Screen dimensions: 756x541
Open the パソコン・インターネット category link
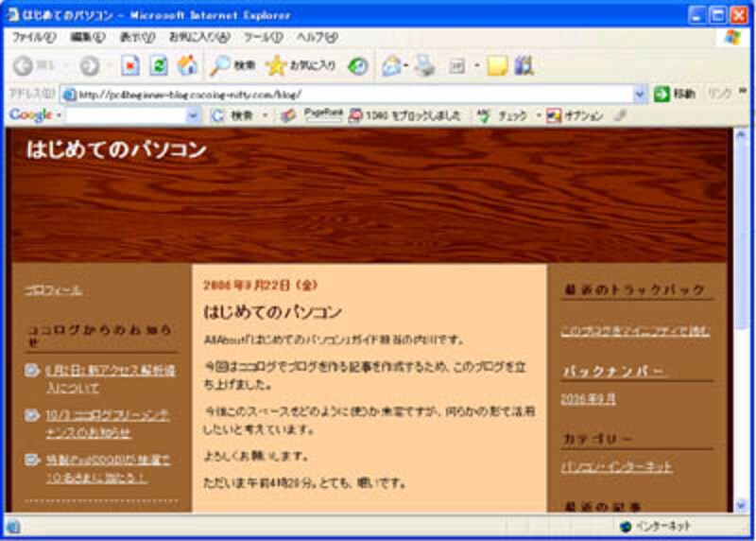[x=616, y=466]
